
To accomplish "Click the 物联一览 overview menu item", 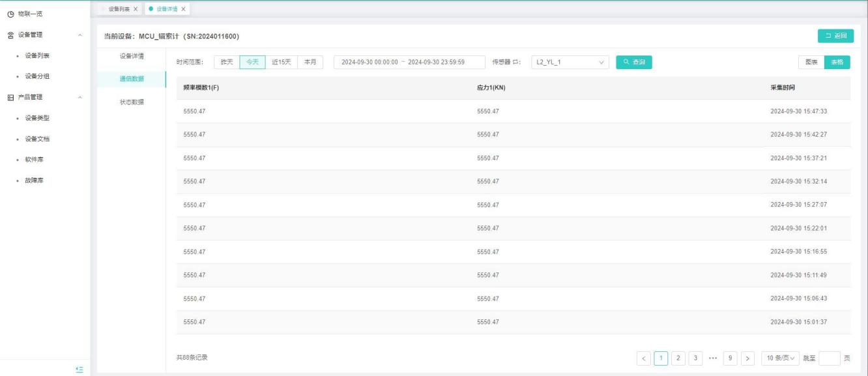I will 35,14.
